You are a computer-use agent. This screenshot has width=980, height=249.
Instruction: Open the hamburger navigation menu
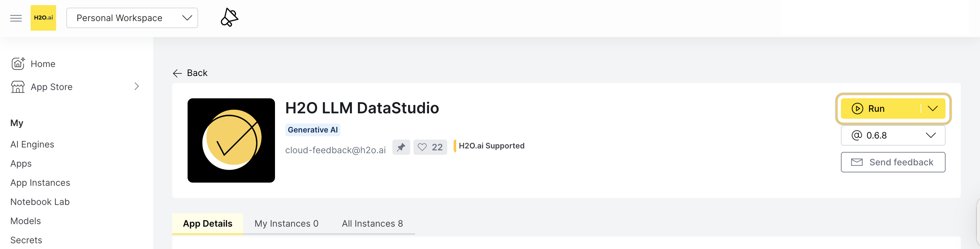pyautogui.click(x=16, y=18)
